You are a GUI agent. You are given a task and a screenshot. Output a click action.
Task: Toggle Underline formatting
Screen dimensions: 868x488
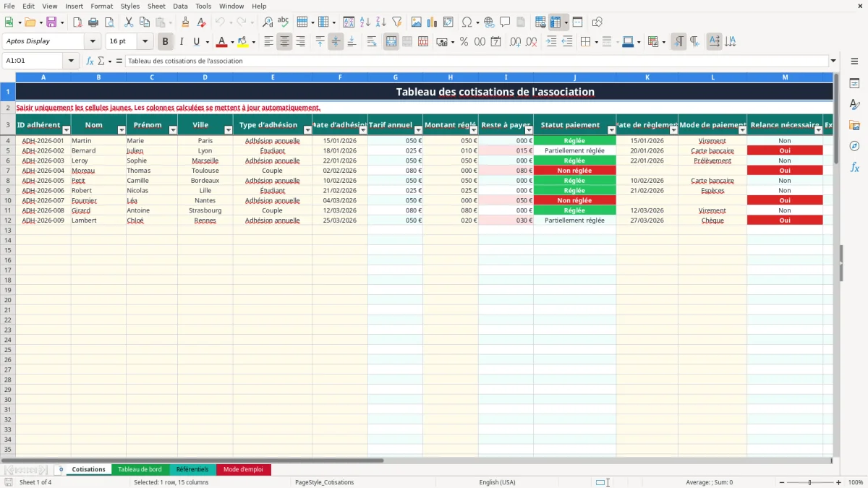pos(197,42)
